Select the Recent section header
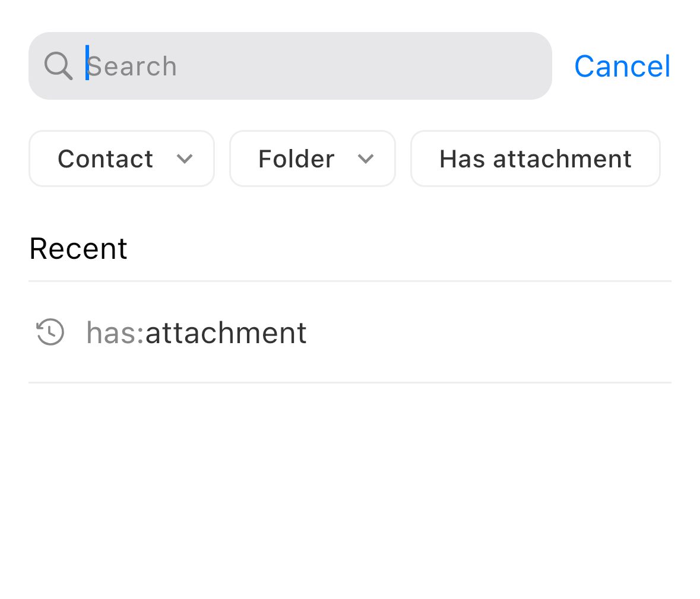The height and width of the screenshot is (599, 700). (x=78, y=248)
